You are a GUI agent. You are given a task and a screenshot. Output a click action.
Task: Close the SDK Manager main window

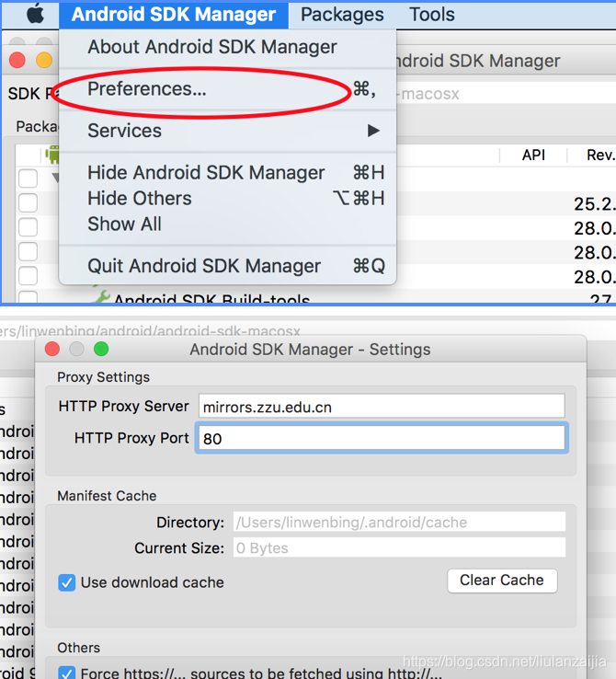tap(17, 60)
